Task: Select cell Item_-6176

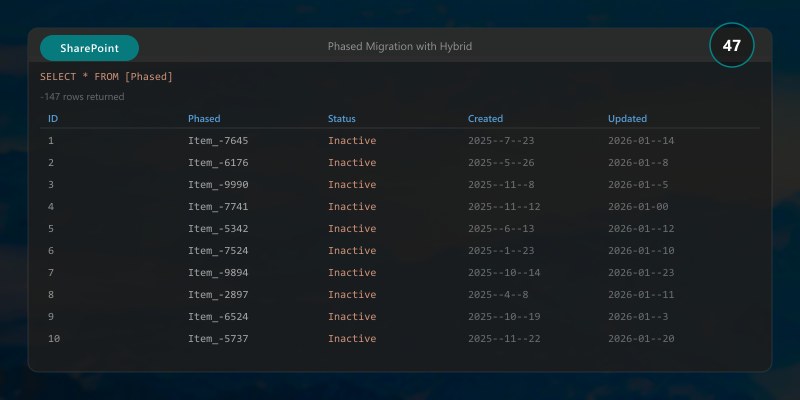Action: pyautogui.click(x=218, y=162)
